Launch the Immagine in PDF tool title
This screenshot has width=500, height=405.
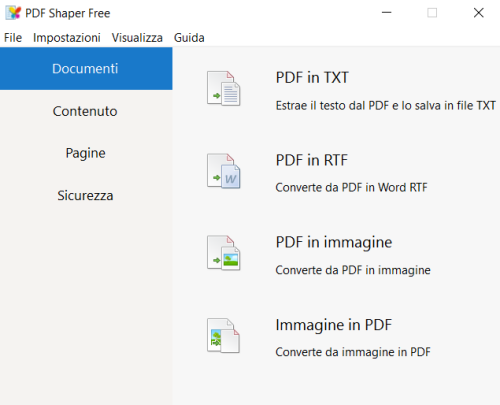click(334, 325)
